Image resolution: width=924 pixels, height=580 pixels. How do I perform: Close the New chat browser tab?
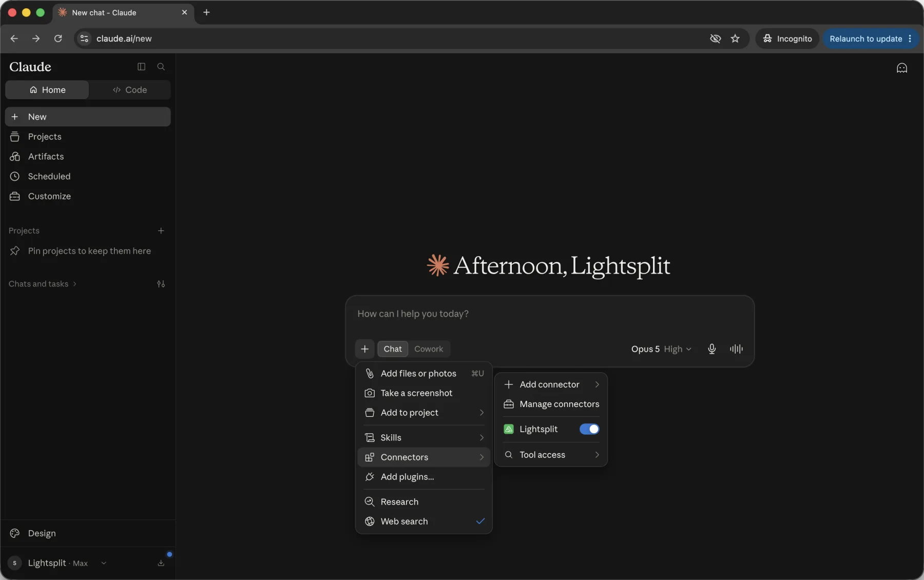point(184,12)
